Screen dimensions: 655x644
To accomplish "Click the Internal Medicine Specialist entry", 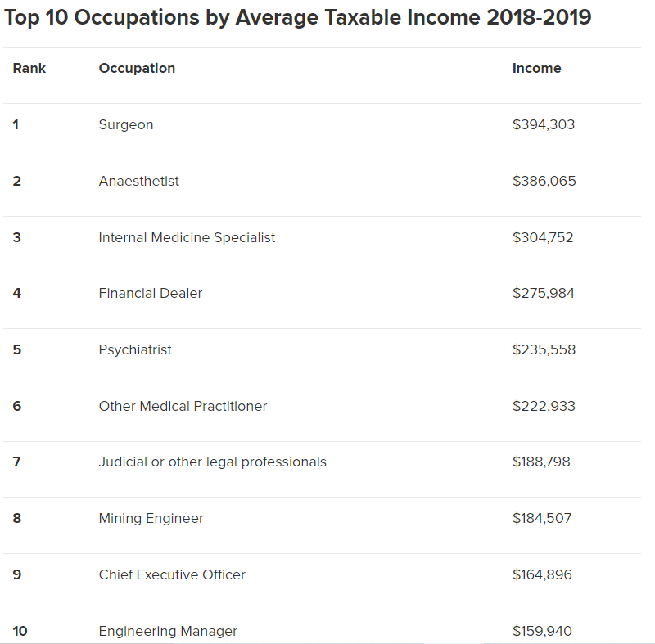I will pyautogui.click(x=187, y=237).
